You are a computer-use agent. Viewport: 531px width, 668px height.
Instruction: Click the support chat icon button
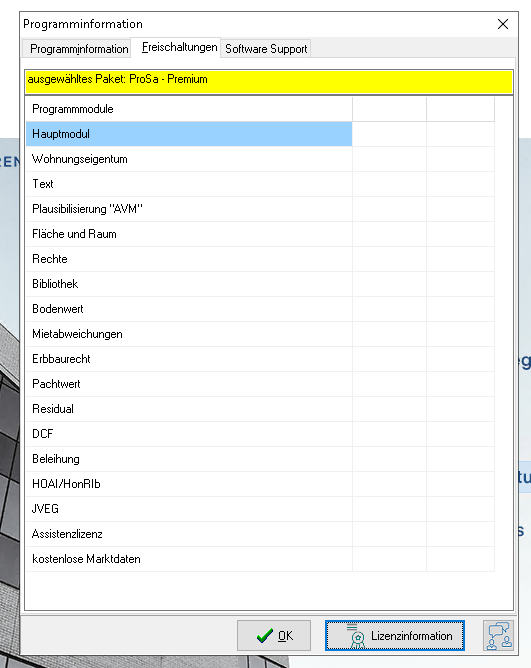(x=498, y=635)
